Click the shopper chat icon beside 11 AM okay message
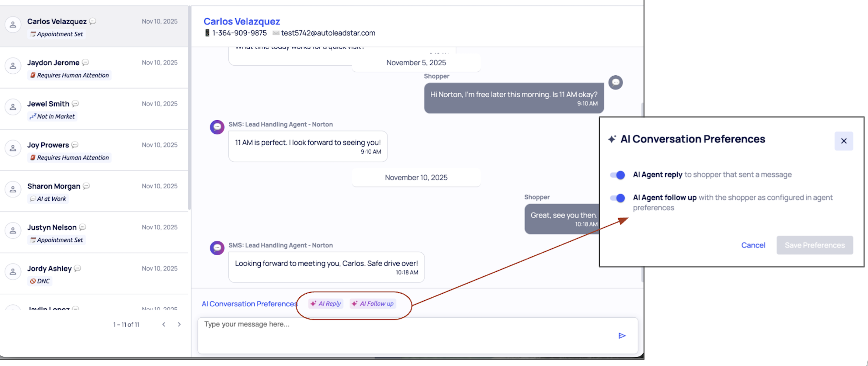This screenshot has width=868, height=366. [x=615, y=82]
